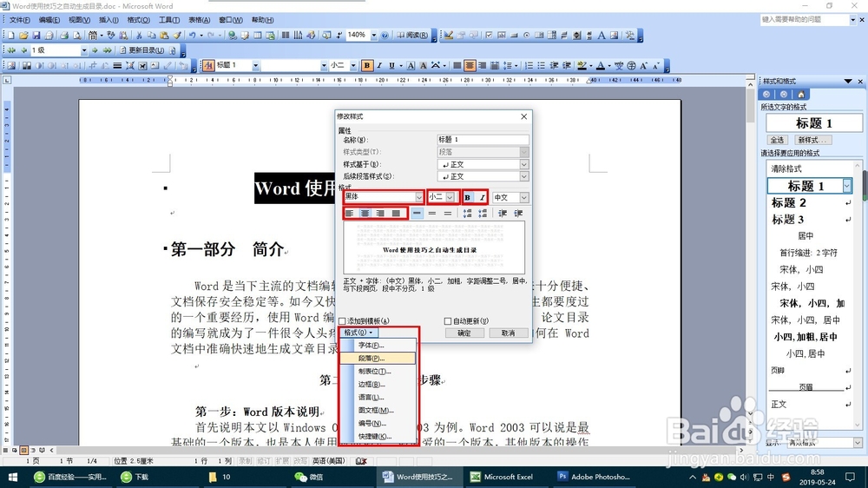868x488 pixels.
Task: Edit the style name field 标题 1
Action: 483,140
